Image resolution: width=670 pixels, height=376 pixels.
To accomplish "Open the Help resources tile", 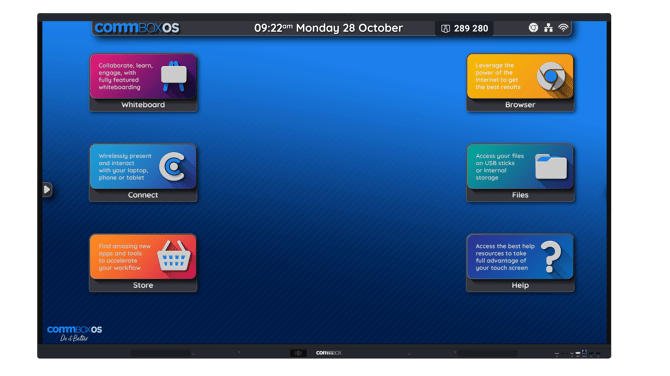I will [520, 263].
